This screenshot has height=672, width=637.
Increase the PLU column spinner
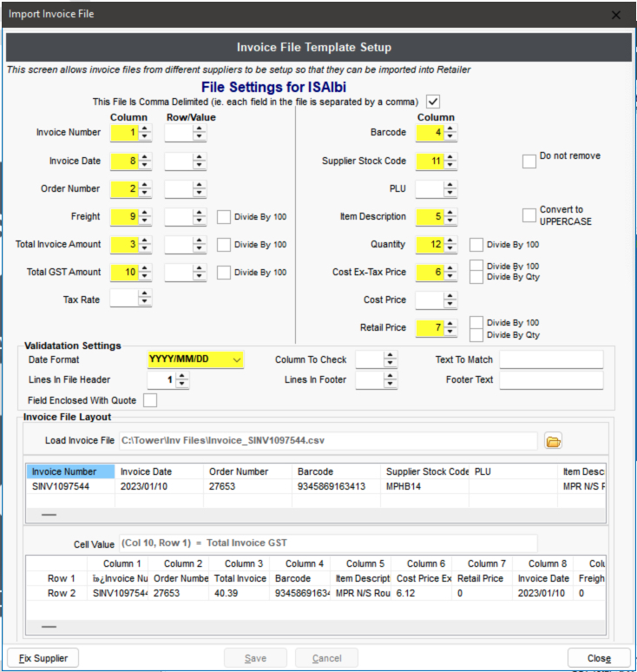450,185
